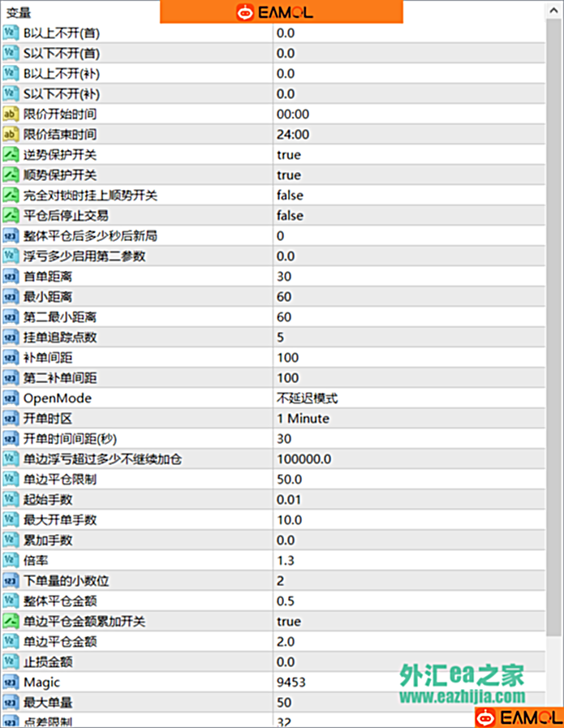Select the green icon beside 平仓后停止交易
564x728 pixels.
(x=11, y=216)
